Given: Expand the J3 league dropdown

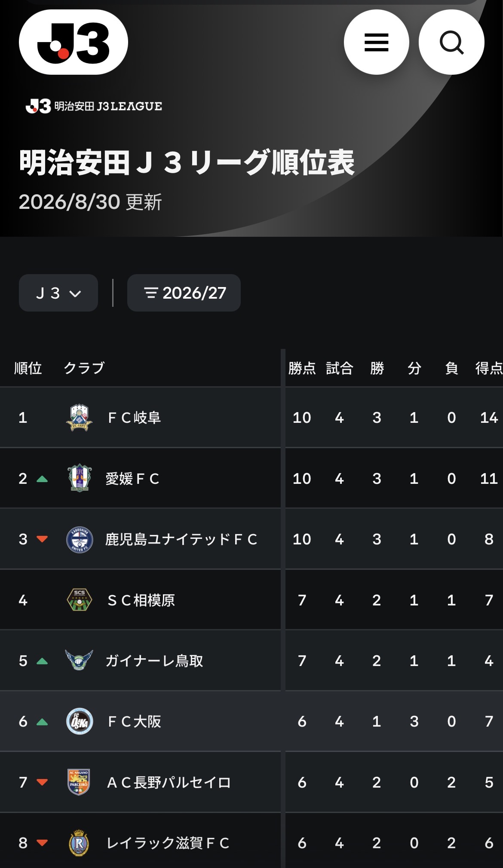Looking at the screenshot, I should pos(58,293).
